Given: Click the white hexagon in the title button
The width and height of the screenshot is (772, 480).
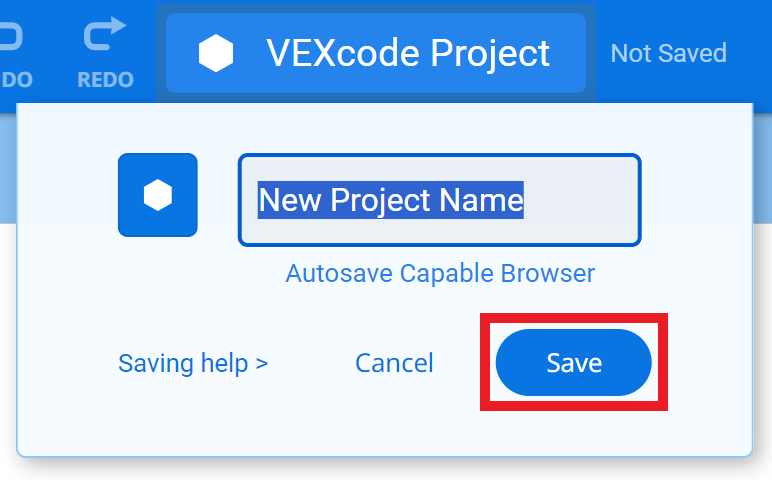Looking at the screenshot, I should [215, 53].
